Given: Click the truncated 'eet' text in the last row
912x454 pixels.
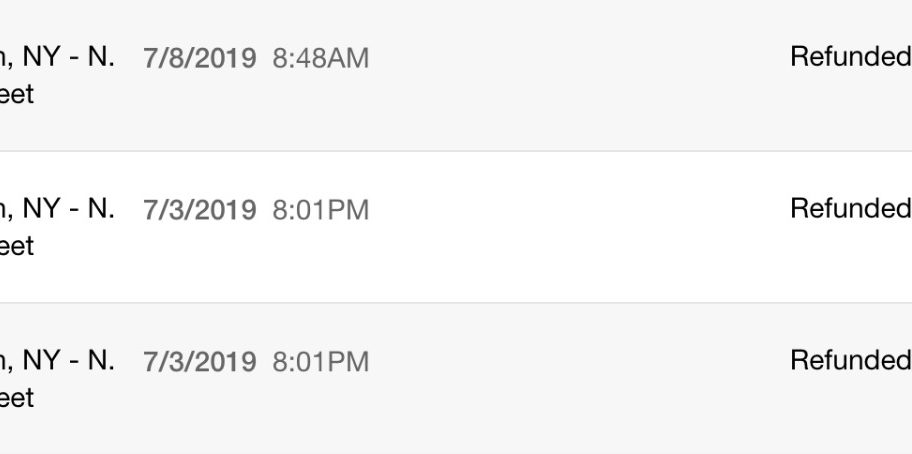Looking at the screenshot, I should click(x=16, y=398).
